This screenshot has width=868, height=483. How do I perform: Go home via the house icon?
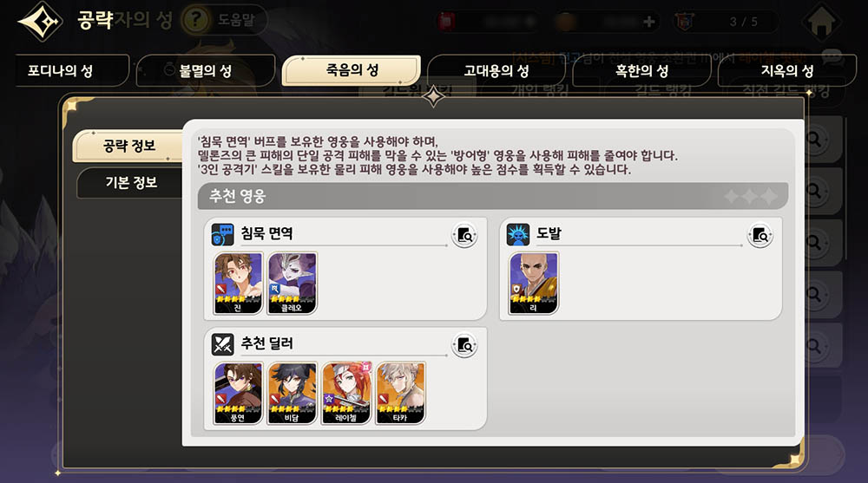click(x=821, y=22)
